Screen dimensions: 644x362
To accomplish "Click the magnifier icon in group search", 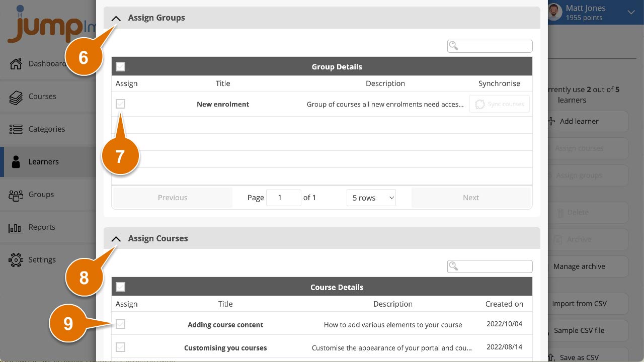I will point(454,46).
